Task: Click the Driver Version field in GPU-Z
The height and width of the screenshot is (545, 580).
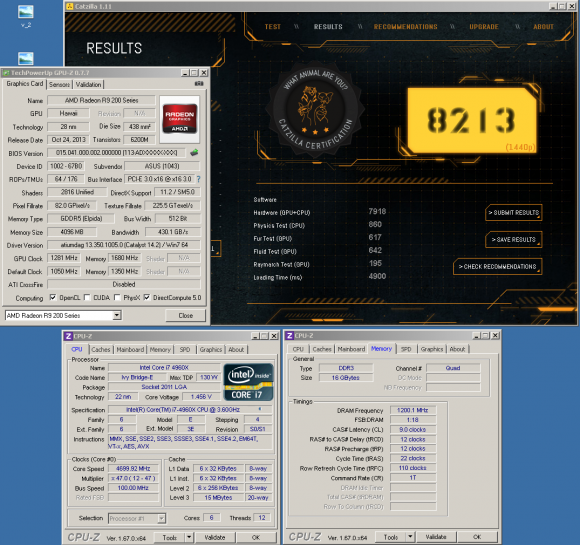Action: point(124,245)
